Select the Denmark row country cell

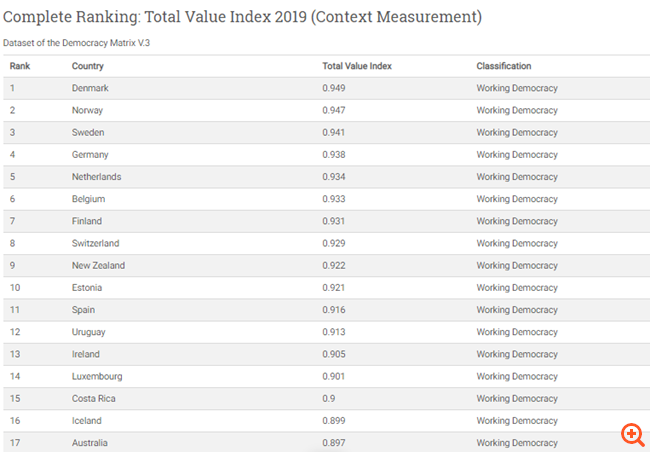click(90, 88)
